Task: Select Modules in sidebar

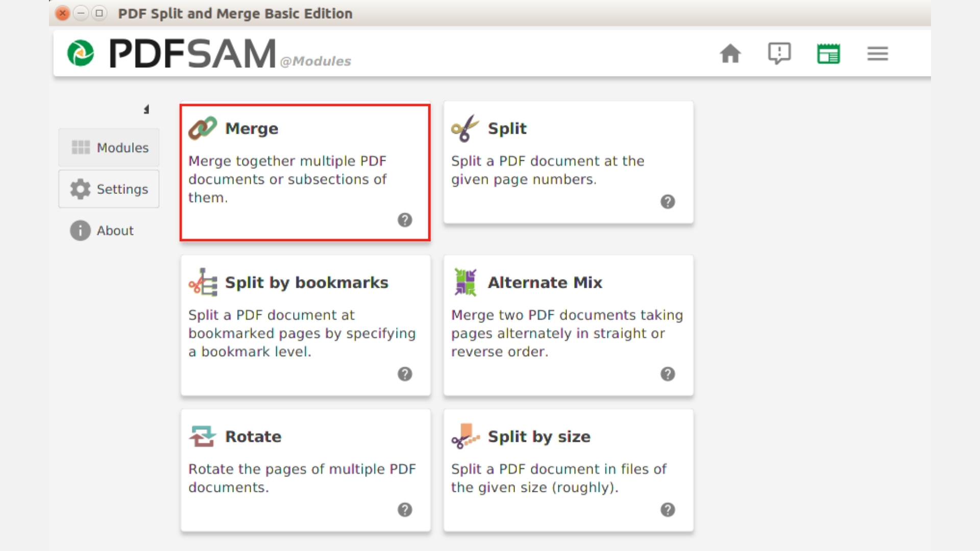Action: coord(109,147)
